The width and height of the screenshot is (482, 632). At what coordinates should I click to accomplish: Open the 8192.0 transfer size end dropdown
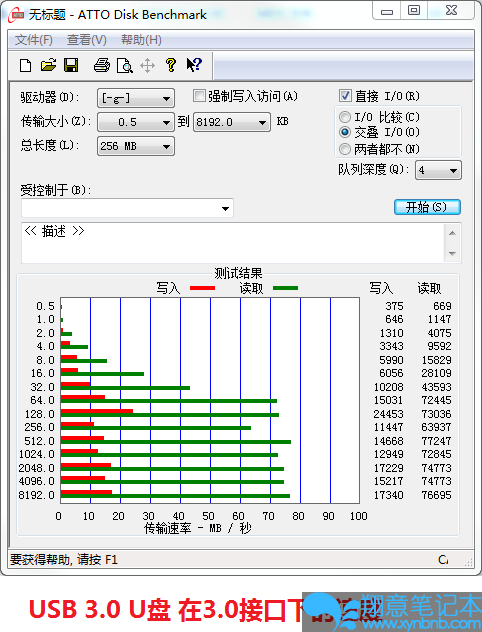pyautogui.click(x=232, y=122)
